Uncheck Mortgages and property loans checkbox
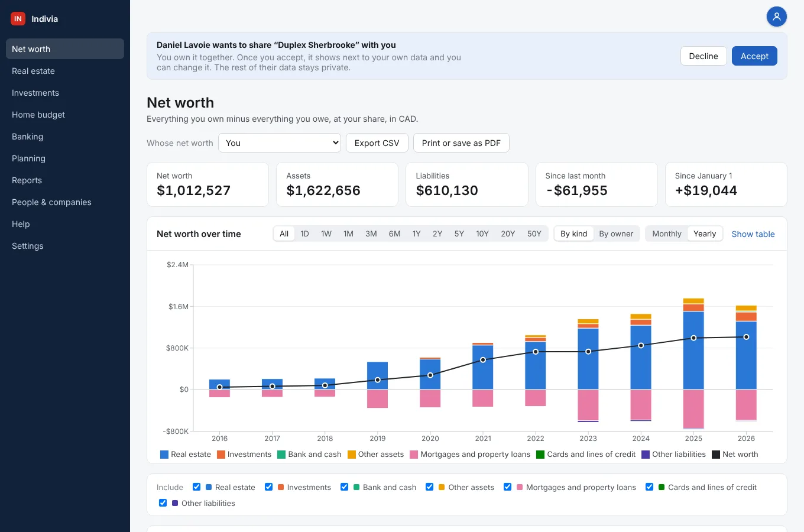 click(507, 487)
